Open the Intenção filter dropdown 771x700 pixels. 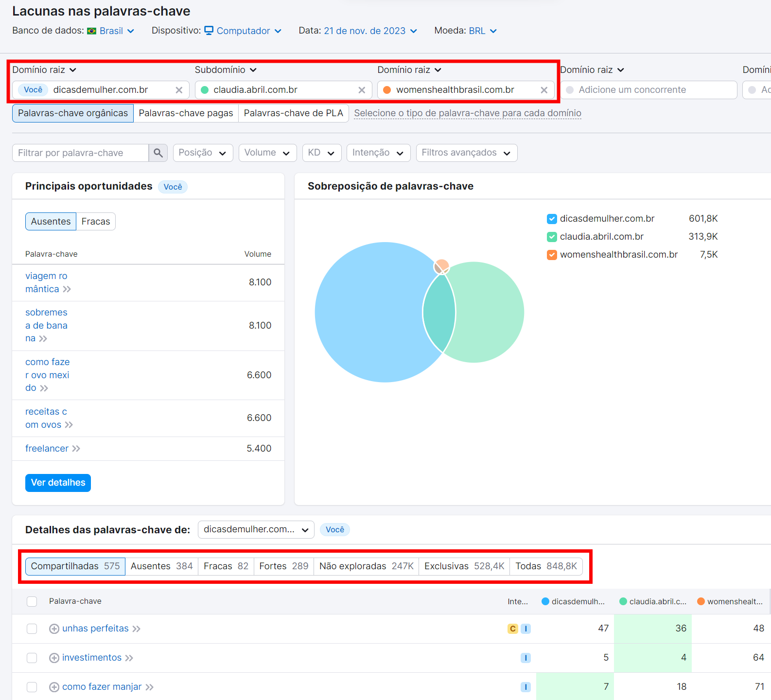pos(378,153)
